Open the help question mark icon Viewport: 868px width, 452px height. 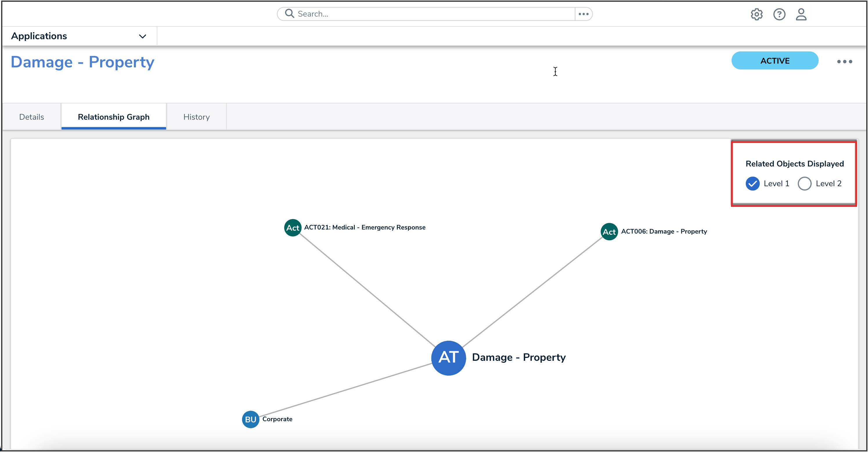click(x=779, y=14)
